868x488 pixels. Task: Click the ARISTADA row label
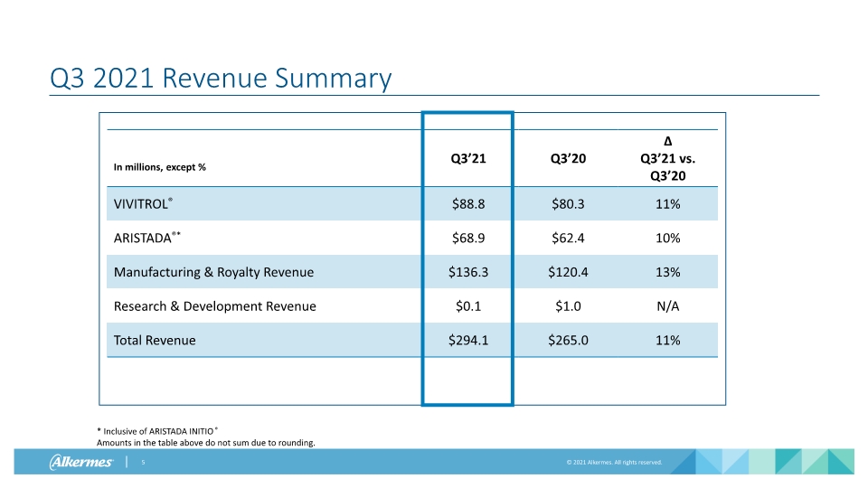click(x=146, y=238)
